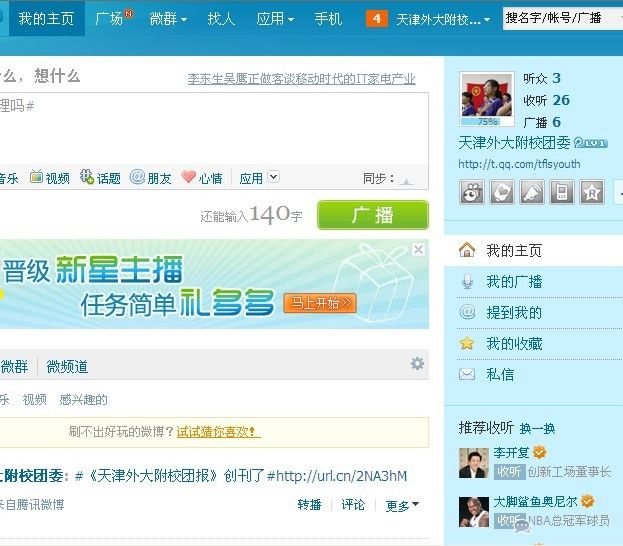Open the url.cn/2NA3hM link in the post

point(341,476)
